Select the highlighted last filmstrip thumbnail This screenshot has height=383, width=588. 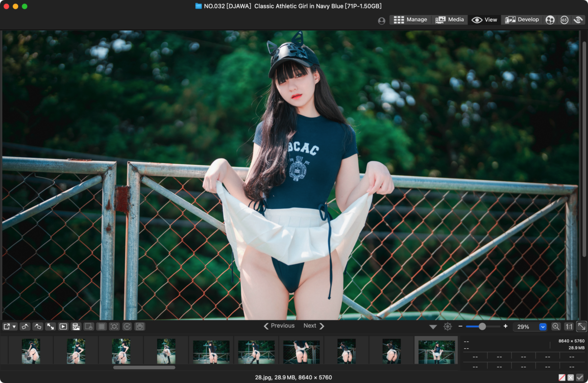[436, 351]
